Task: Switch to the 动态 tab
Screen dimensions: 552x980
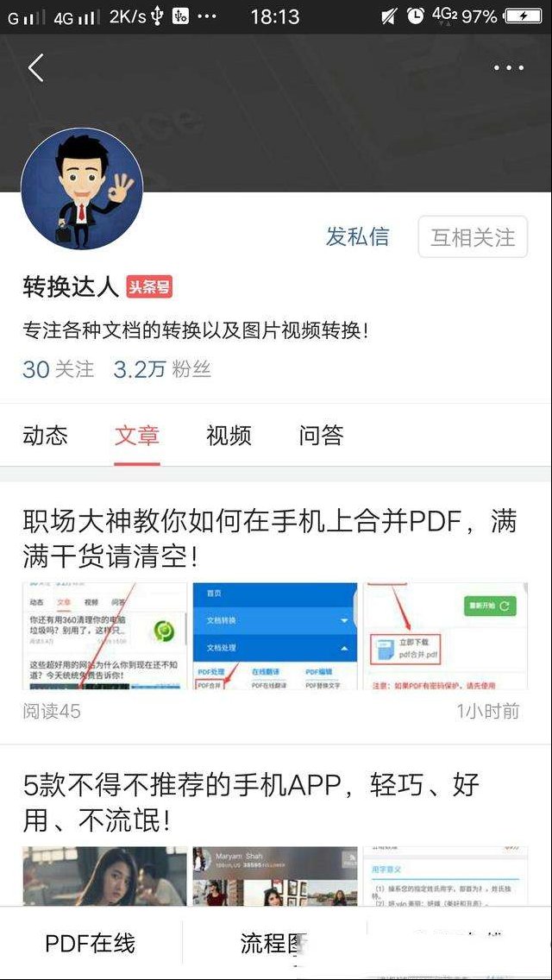Action: tap(45, 435)
